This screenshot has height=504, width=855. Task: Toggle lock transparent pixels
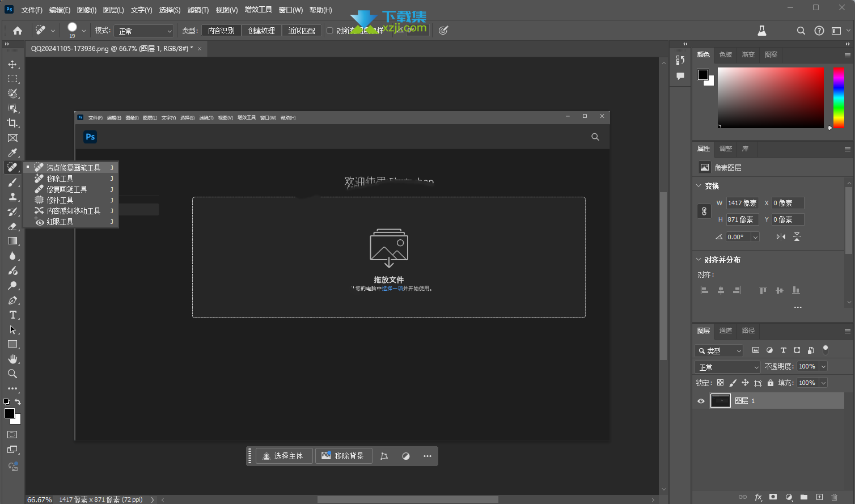[720, 383]
